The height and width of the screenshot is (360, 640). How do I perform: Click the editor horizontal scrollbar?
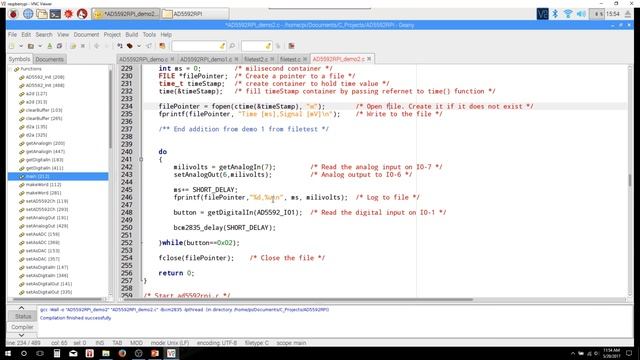point(298,300)
